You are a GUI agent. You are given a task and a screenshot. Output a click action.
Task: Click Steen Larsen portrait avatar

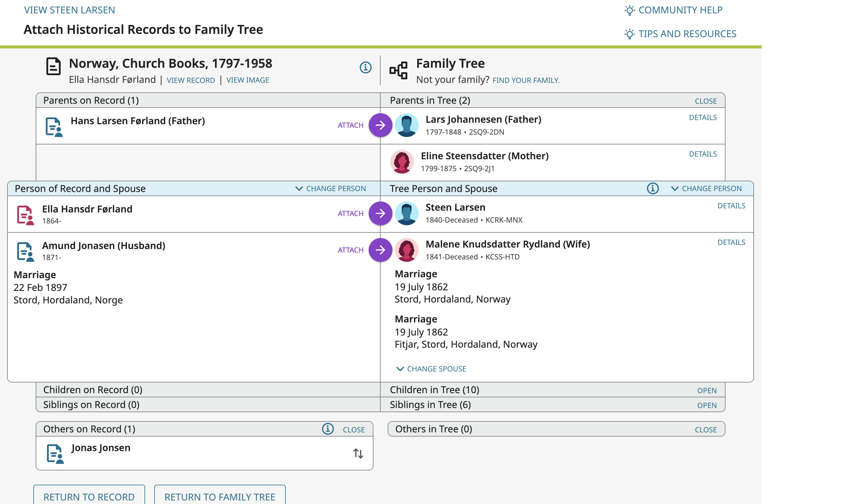coord(406,213)
